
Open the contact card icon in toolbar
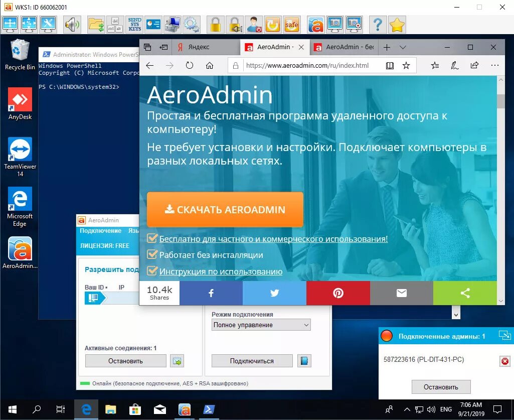click(153, 25)
